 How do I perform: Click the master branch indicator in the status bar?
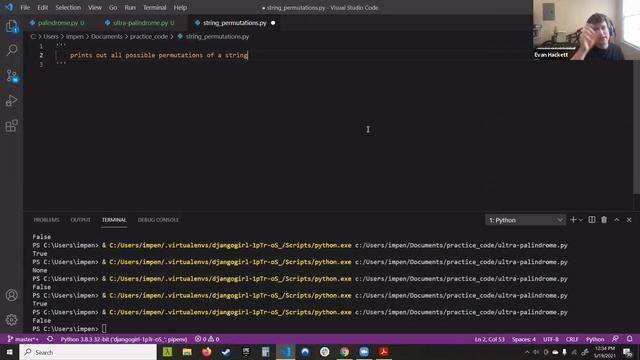(x=23, y=339)
